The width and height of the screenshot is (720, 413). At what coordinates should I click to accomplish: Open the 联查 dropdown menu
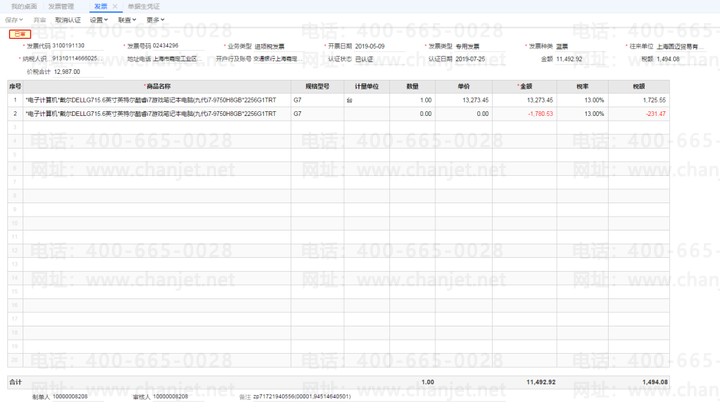pyautogui.click(x=127, y=20)
